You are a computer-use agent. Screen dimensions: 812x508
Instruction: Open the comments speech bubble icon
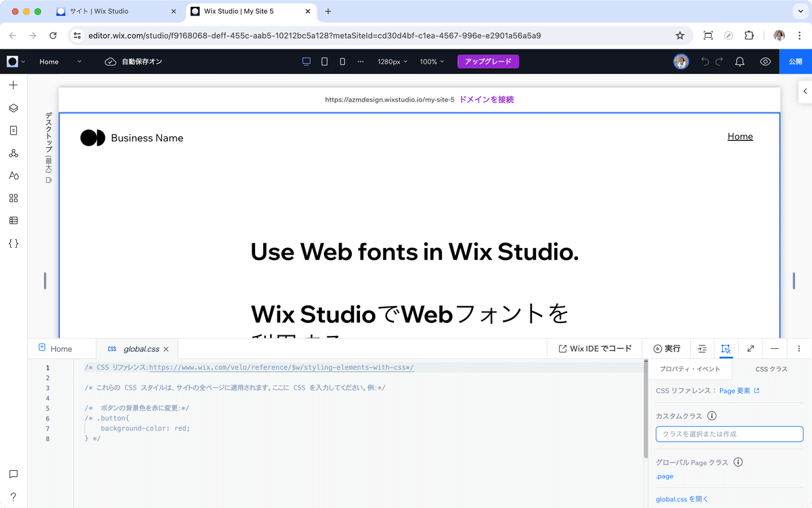coord(13,474)
